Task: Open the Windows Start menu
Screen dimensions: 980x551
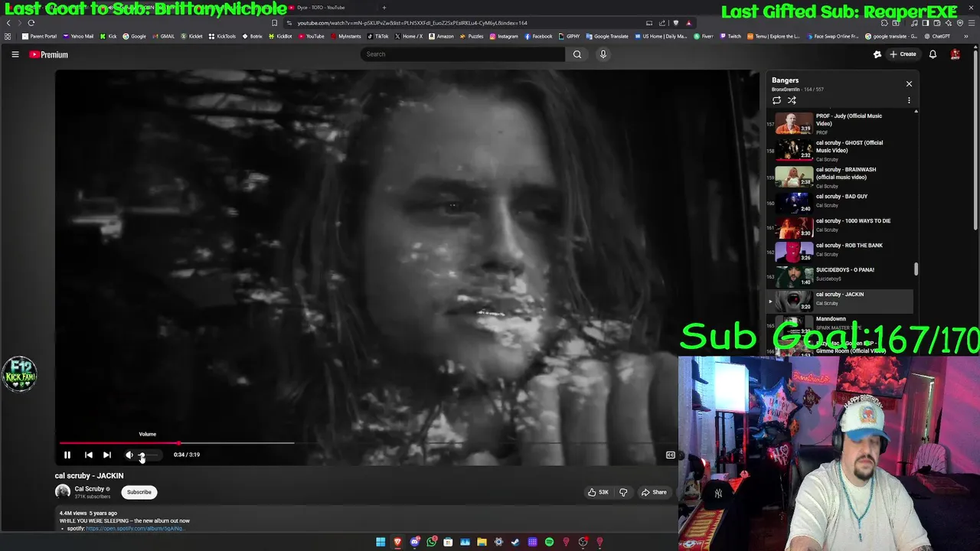Action: click(381, 542)
